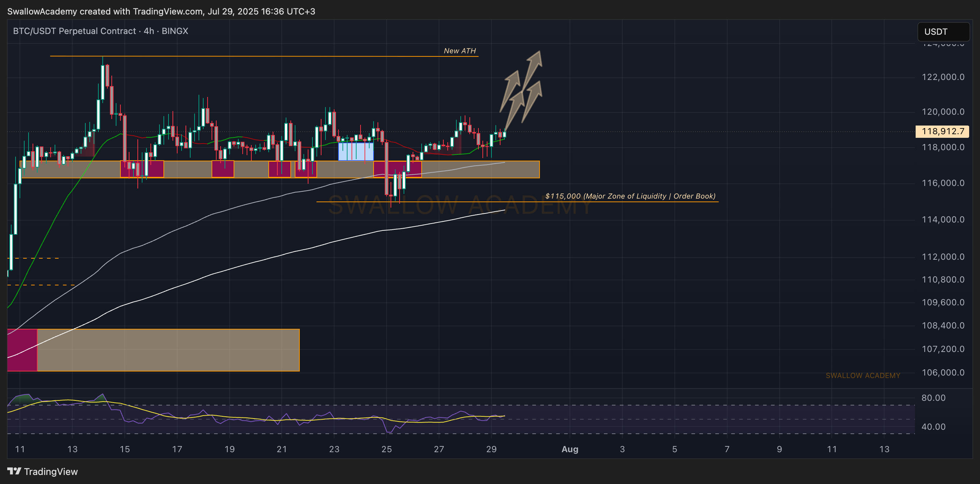This screenshot has height=484, width=980.
Task: Click the 120,000.0 price axis label
Action: point(943,112)
